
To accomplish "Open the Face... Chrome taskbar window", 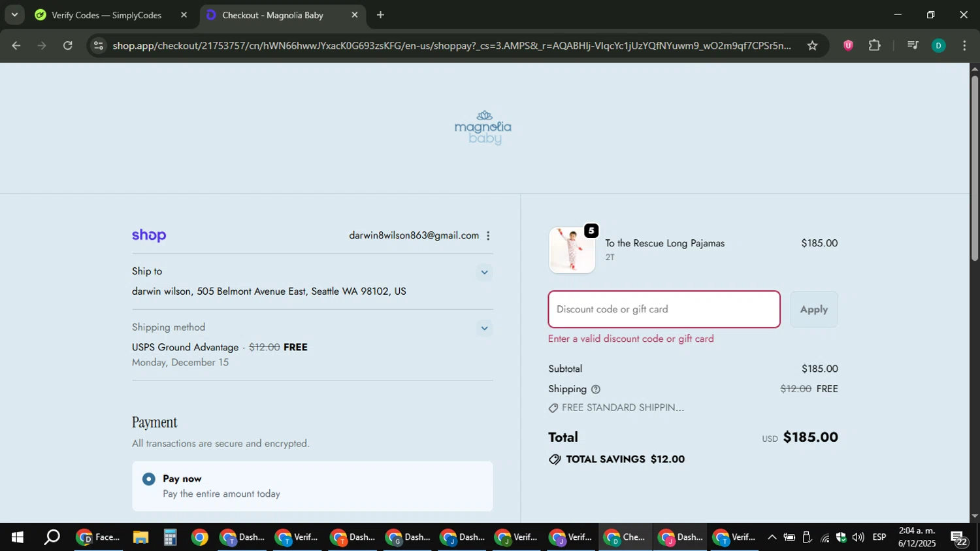I will [98, 537].
